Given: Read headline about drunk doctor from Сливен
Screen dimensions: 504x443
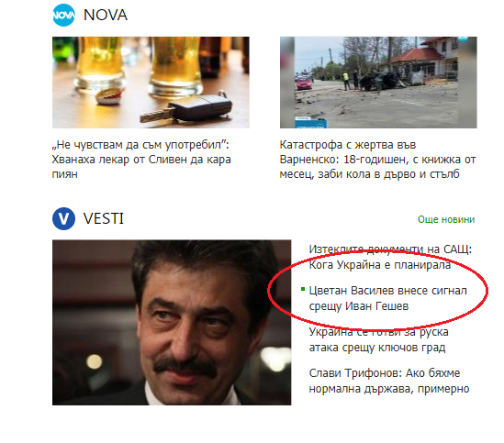Looking at the screenshot, I should [x=141, y=160].
